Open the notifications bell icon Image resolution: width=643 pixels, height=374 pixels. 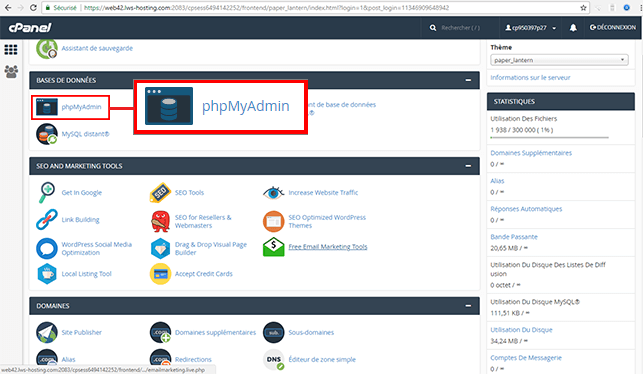(573, 27)
